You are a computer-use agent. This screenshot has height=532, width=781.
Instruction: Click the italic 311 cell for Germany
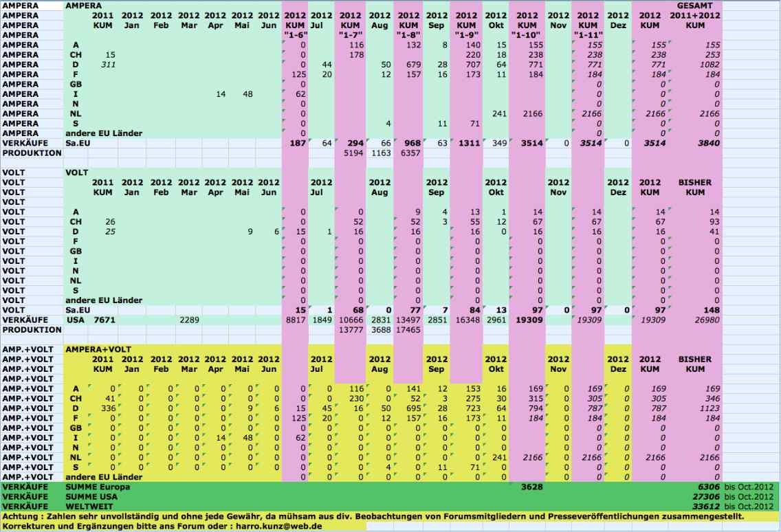point(107,65)
